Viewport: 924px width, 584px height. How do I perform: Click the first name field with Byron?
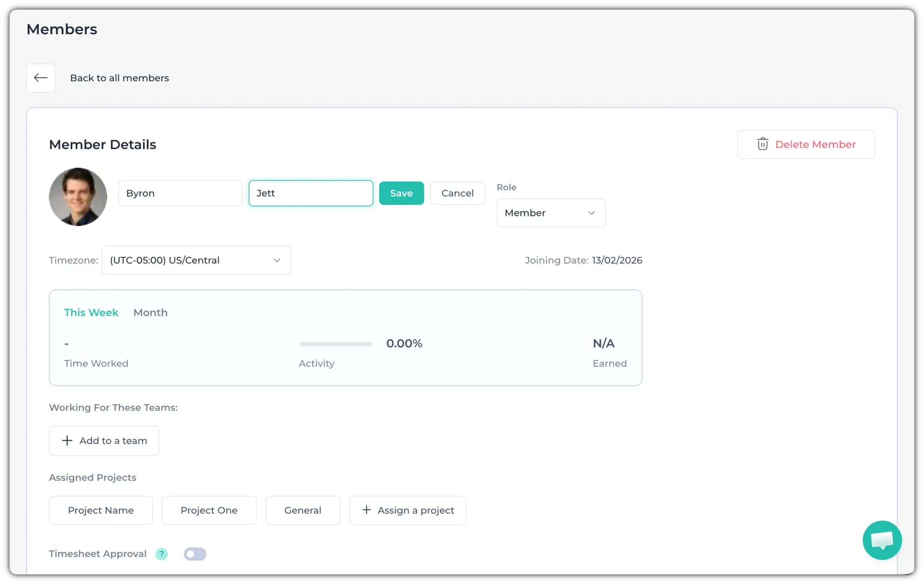tap(180, 193)
